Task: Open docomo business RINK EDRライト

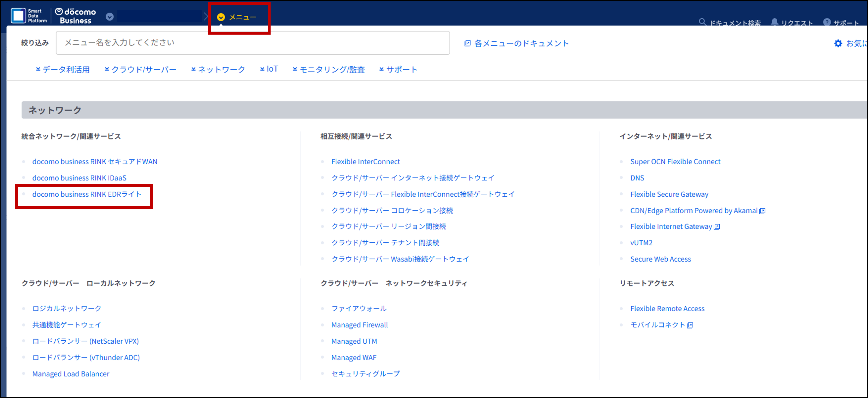Action: [87, 194]
